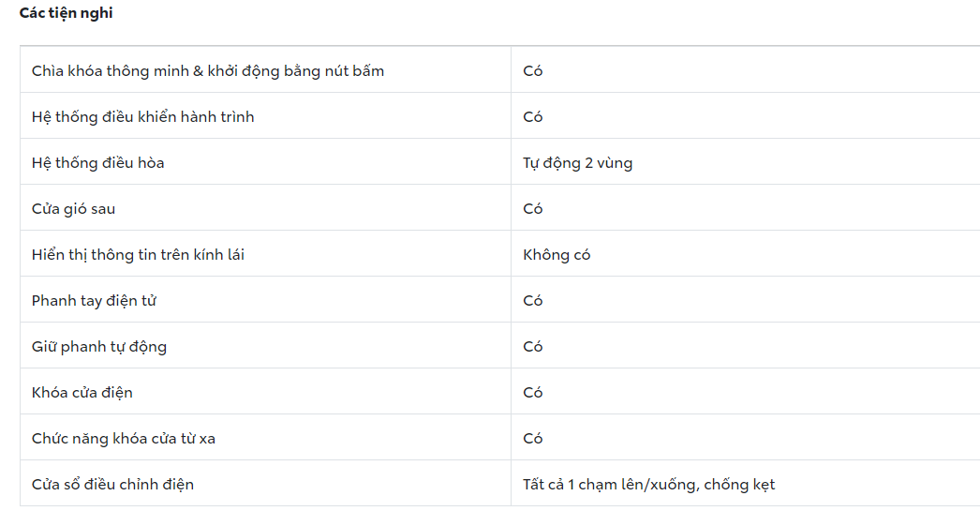Image resolution: width=980 pixels, height=511 pixels.
Task: Click "Có" value beside Giữ phanh tự động
Action: pos(533,347)
